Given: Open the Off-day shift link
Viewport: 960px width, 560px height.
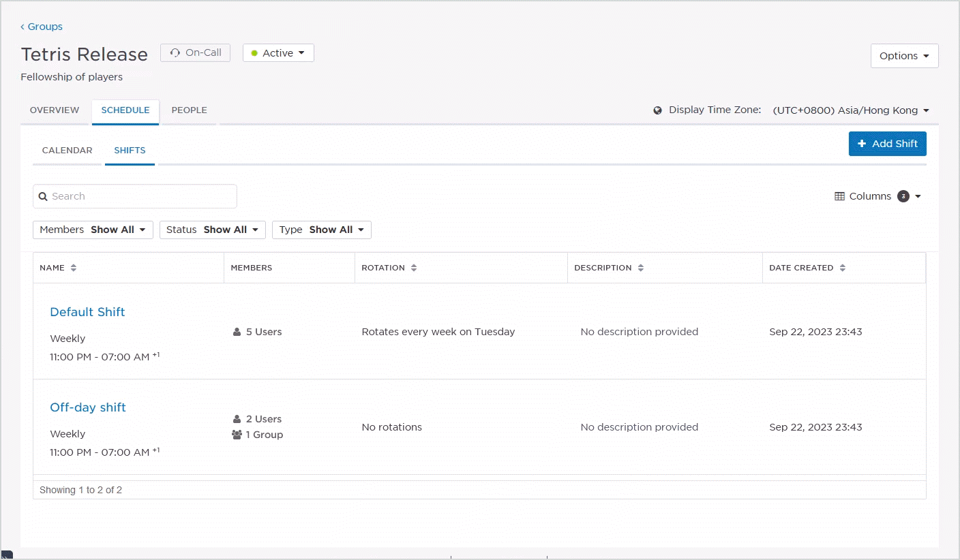Looking at the screenshot, I should [88, 407].
